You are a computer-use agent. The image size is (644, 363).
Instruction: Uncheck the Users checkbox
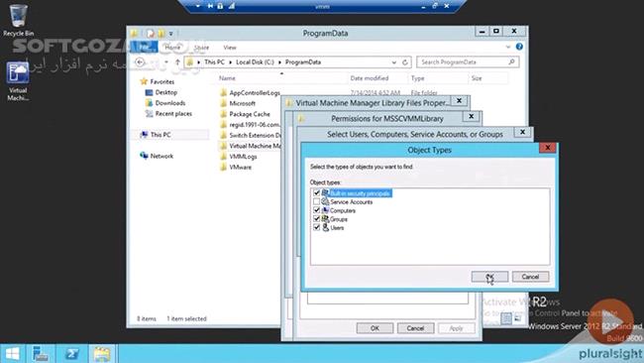tap(316, 227)
